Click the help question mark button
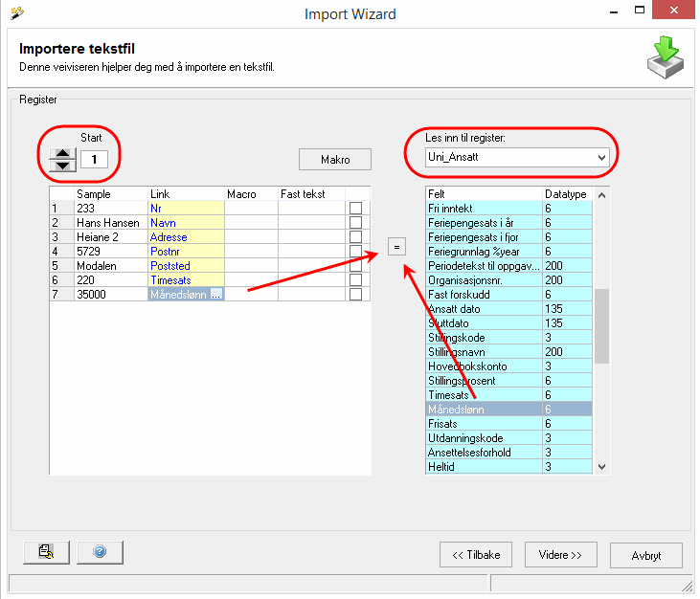 point(101,552)
